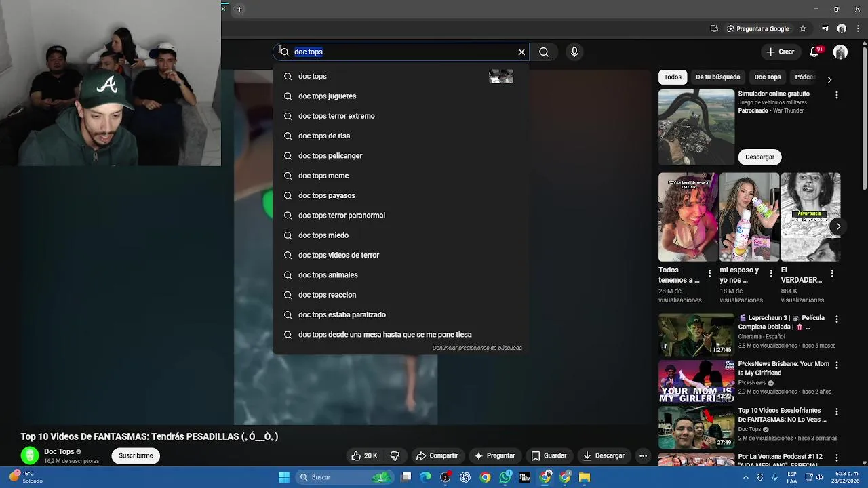Image resolution: width=868 pixels, height=488 pixels.
Task: Bookmark this page with the star icon
Action: click(x=803, y=28)
